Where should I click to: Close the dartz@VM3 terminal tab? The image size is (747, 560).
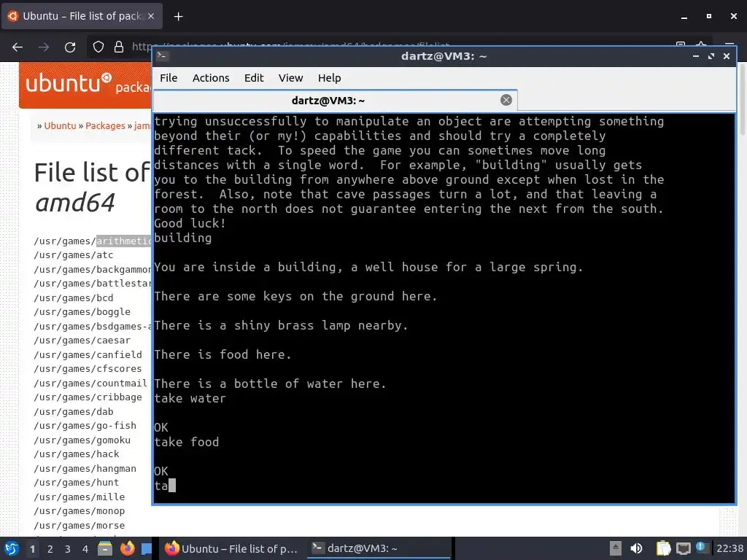tap(506, 100)
